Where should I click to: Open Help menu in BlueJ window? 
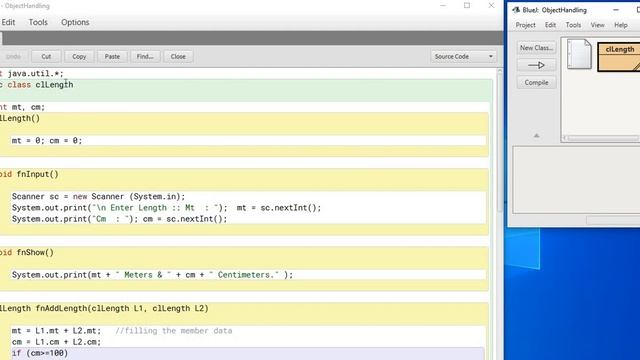621,25
